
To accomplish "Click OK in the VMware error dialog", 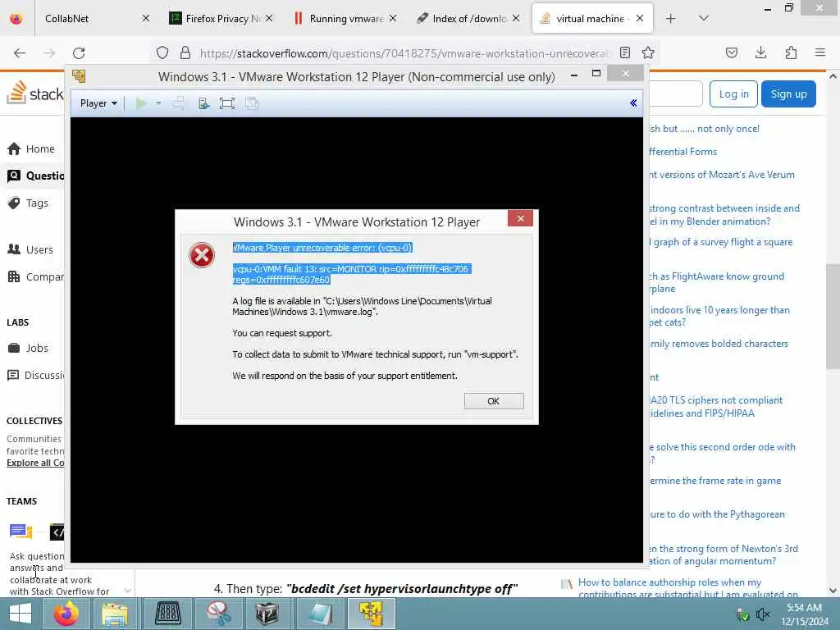I will tap(493, 400).
